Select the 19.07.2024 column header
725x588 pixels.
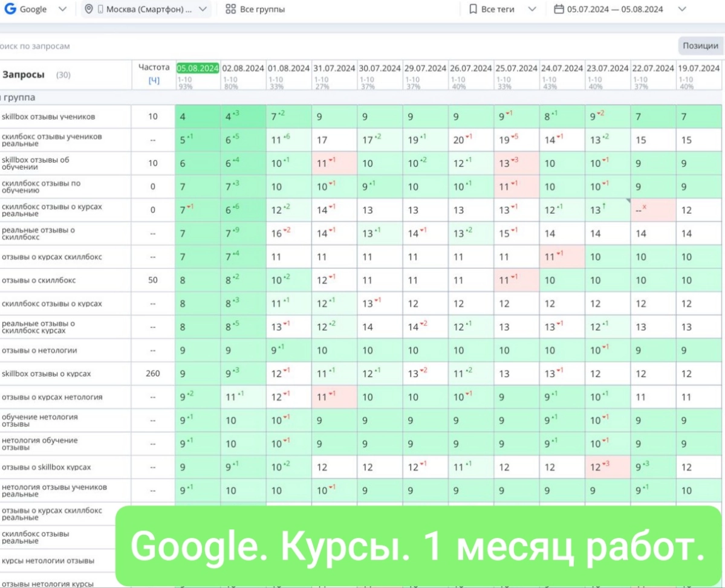point(698,68)
